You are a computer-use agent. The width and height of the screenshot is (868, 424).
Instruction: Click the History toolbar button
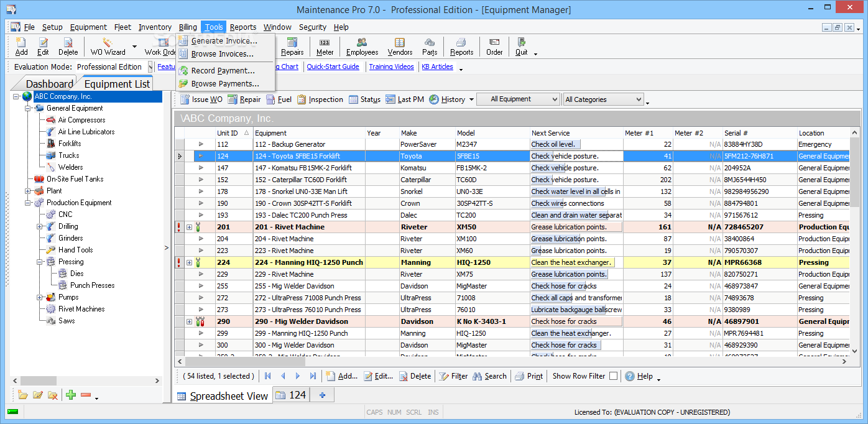447,99
